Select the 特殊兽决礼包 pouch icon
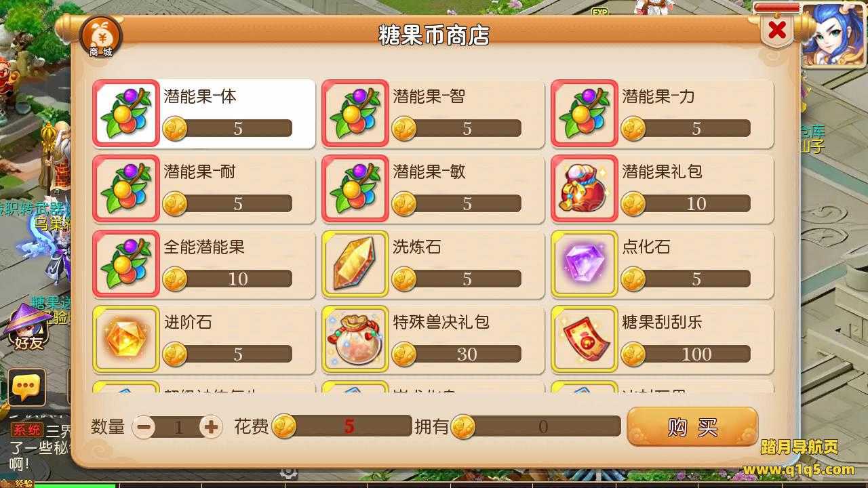The width and height of the screenshot is (868, 488). coord(355,339)
